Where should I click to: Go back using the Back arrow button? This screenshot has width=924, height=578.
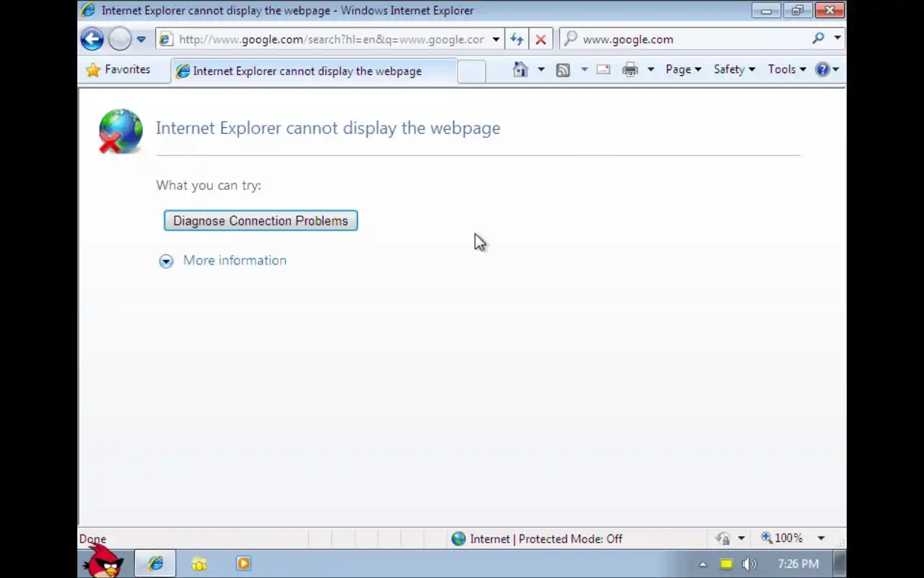(92, 39)
